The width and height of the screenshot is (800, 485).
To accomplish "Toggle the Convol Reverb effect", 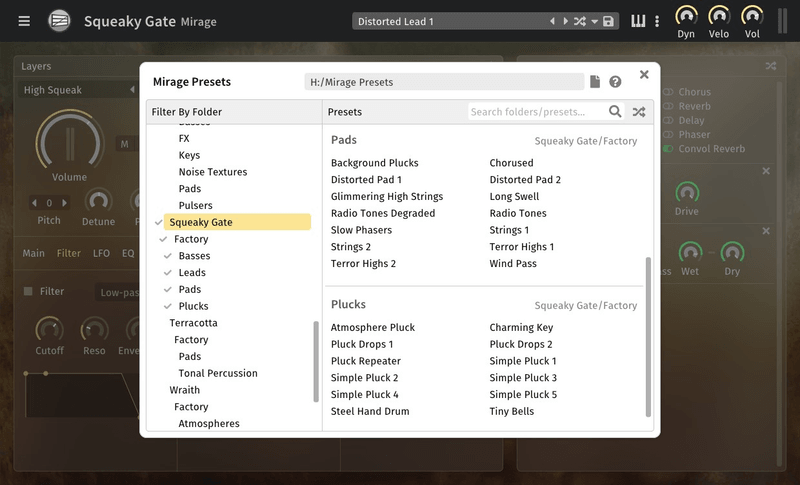I will pos(668,149).
